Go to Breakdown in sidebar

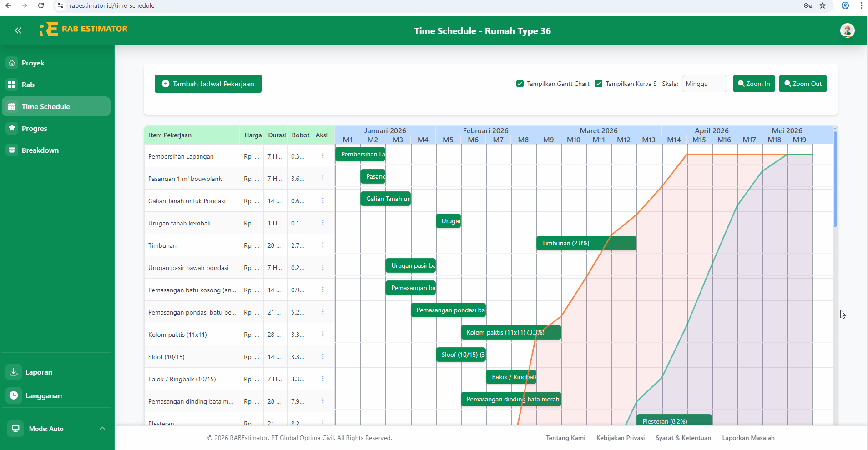[x=40, y=150]
